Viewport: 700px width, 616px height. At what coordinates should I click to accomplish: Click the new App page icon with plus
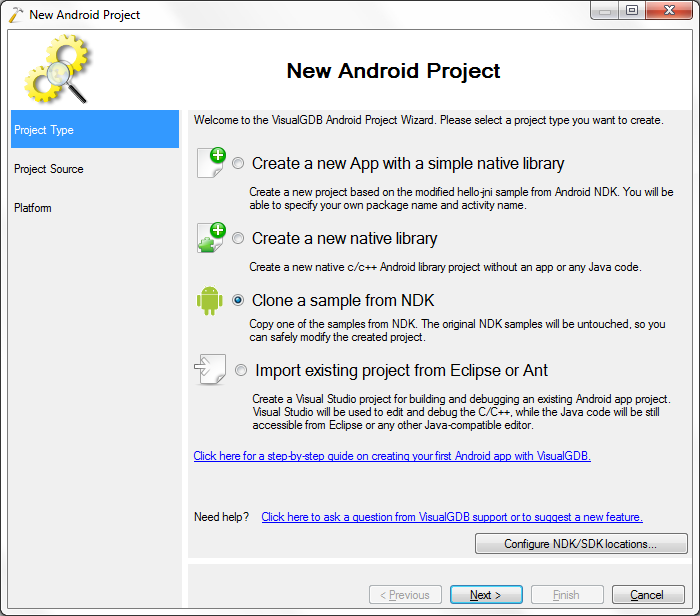point(211,162)
